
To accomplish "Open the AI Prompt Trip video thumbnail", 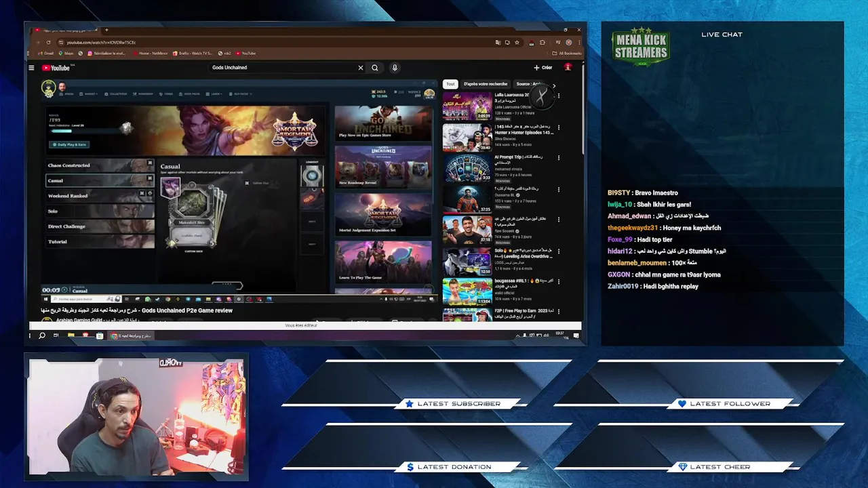I will (x=467, y=168).
